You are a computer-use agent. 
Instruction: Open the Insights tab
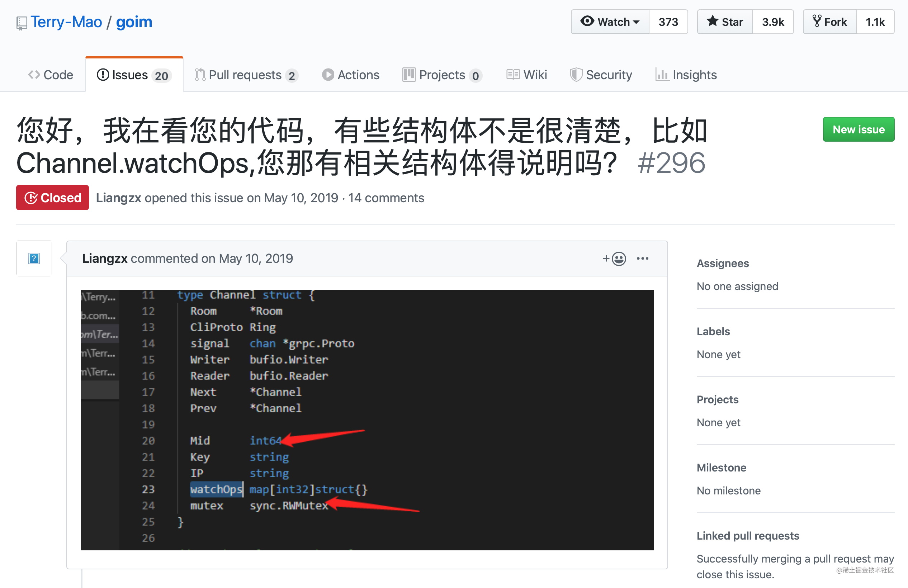[686, 75]
